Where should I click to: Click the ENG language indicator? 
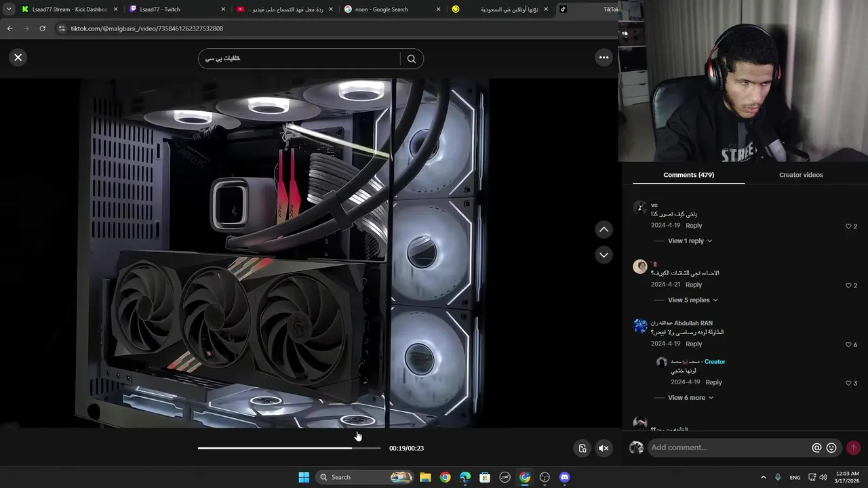point(795,477)
